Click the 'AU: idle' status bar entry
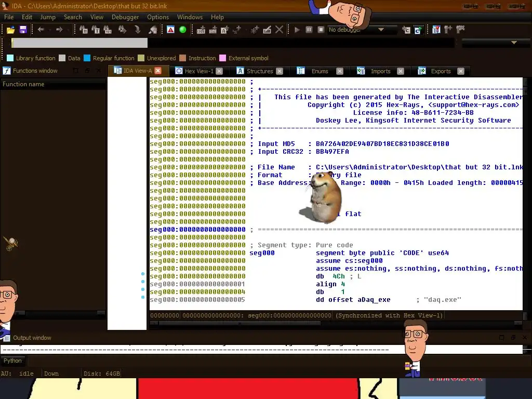This screenshot has width=532, height=399. (x=17, y=374)
